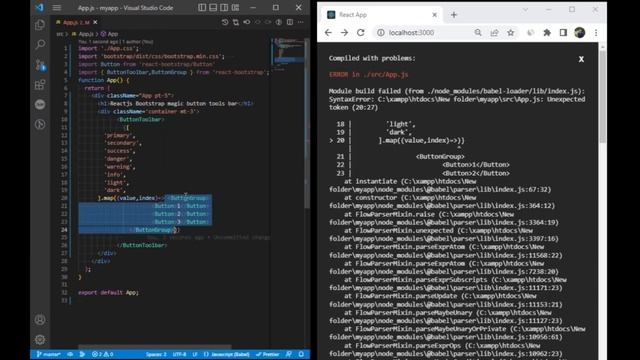The image size is (640, 360).
Task: Open the errors and warnings indicator
Action: (x=102, y=354)
